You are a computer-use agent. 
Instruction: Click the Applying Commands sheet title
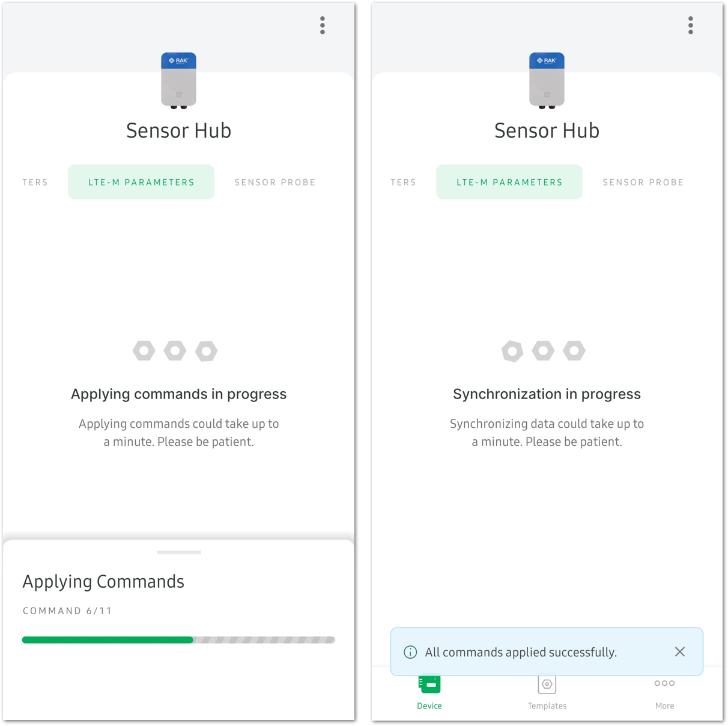[103, 582]
